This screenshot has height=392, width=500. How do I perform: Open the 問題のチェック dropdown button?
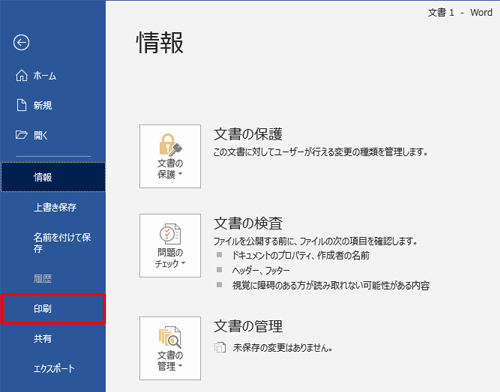pos(170,246)
